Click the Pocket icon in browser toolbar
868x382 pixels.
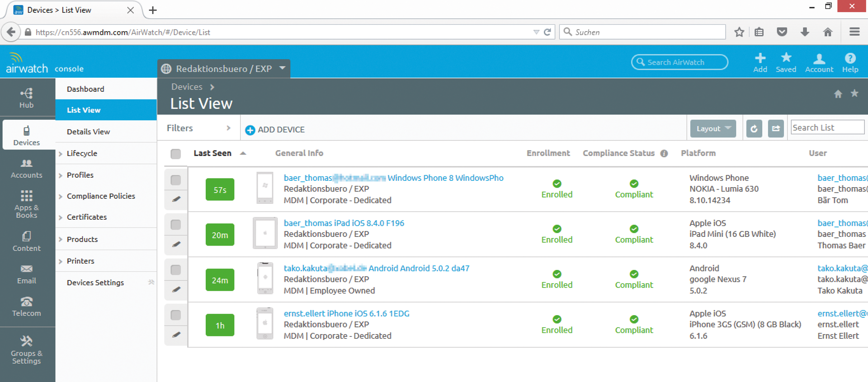[x=782, y=32]
